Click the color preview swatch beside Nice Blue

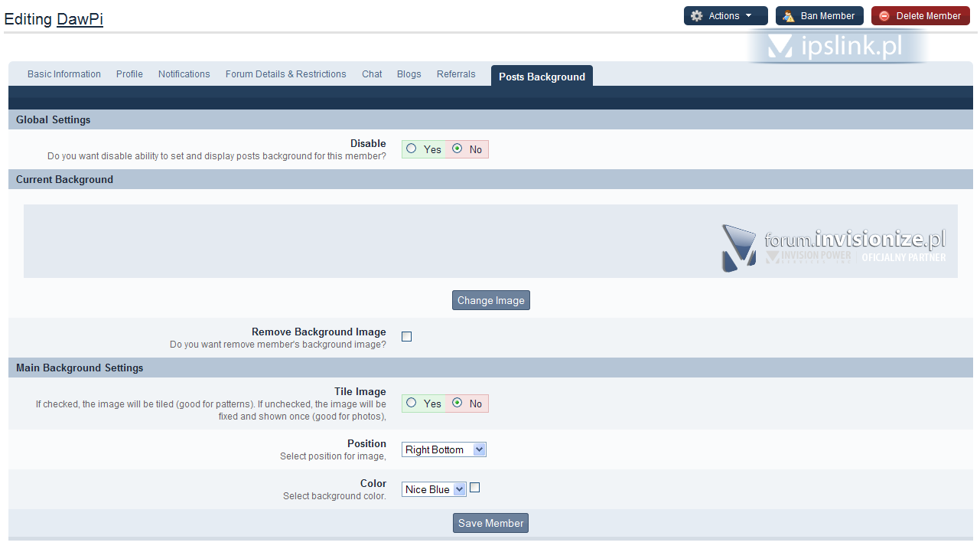(x=475, y=488)
